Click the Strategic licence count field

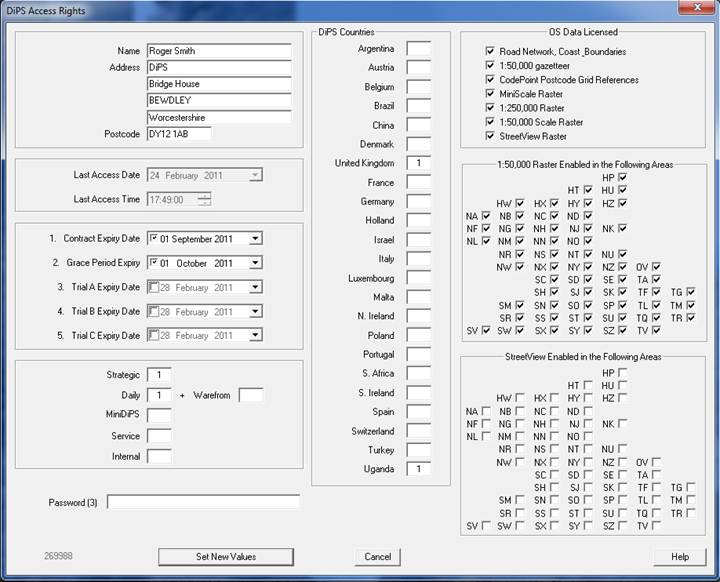pyautogui.click(x=159, y=375)
